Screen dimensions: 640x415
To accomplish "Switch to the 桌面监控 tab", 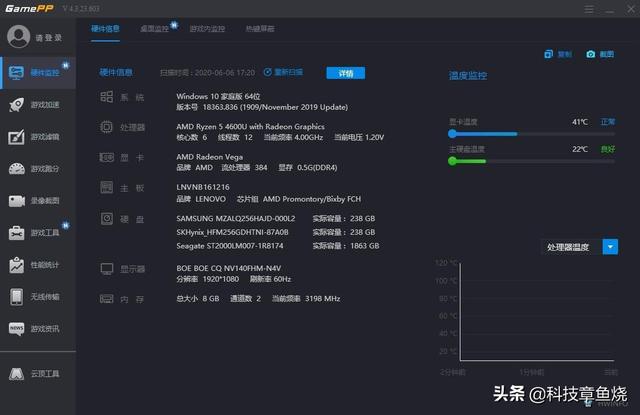I will pos(154,29).
